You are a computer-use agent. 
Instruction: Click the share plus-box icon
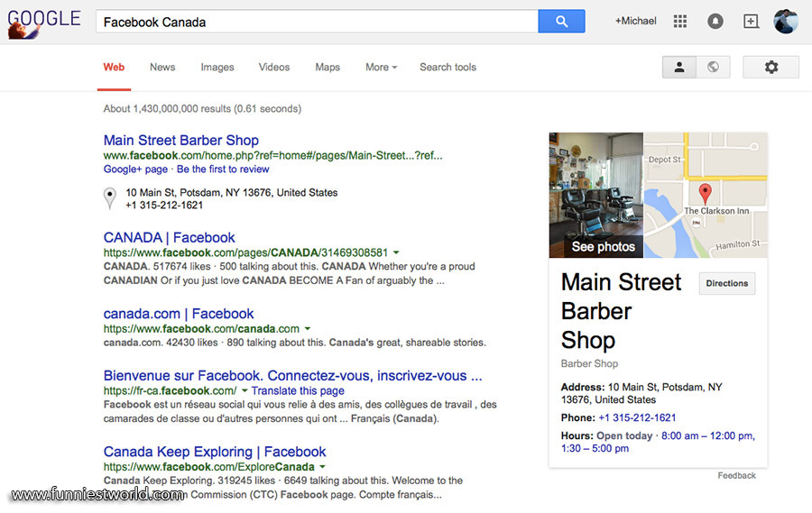pyautogui.click(x=751, y=22)
